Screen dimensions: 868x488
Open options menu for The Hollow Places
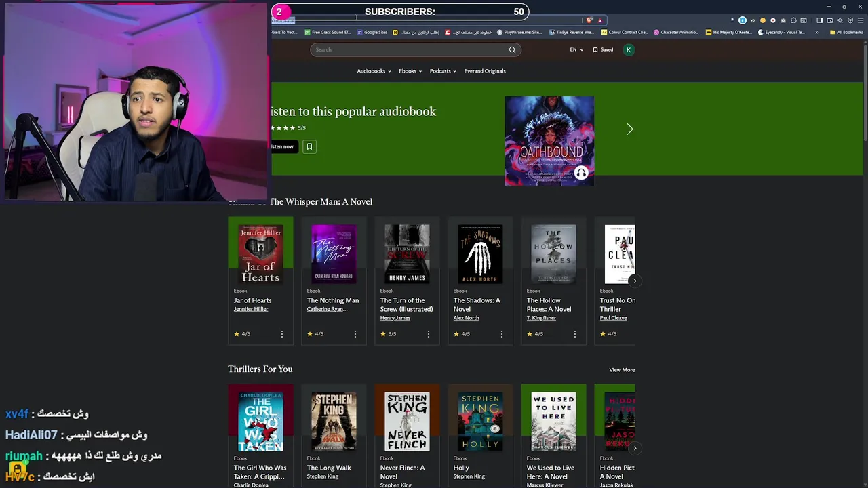[x=575, y=334]
